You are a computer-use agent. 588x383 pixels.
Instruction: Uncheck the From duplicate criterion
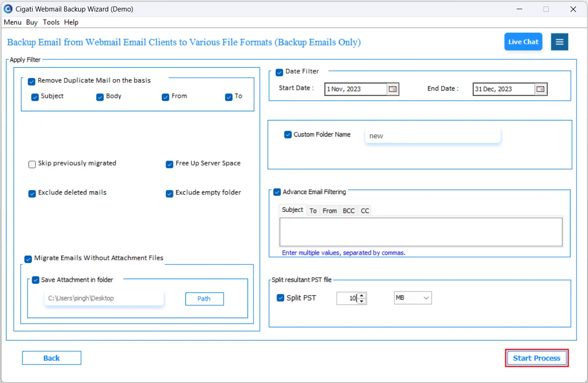tap(166, 97)
